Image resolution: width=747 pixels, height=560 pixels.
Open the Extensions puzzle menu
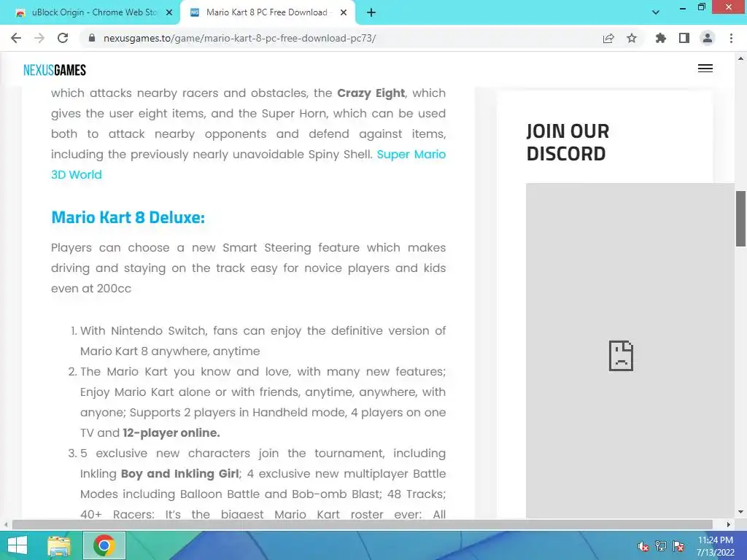pos(661,38)
